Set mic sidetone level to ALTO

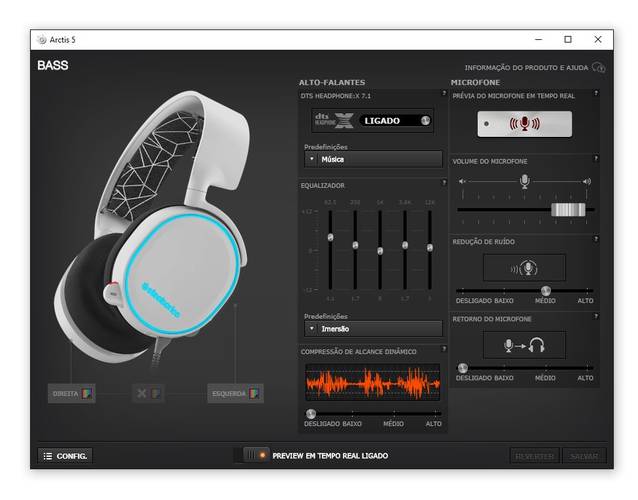coord(586,378)
